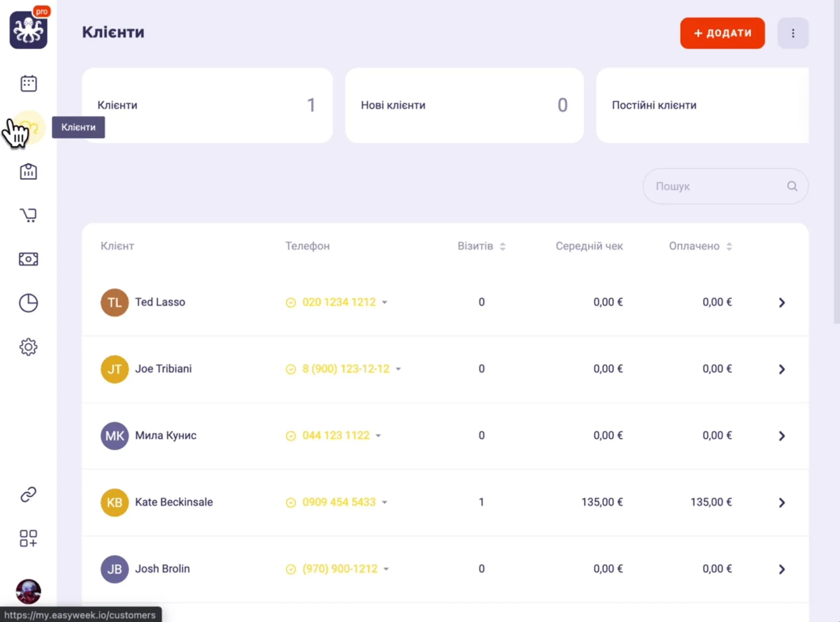Select the Нові клієнти stats card
Screen dimensions: 840x622
(x=464, y=105)
